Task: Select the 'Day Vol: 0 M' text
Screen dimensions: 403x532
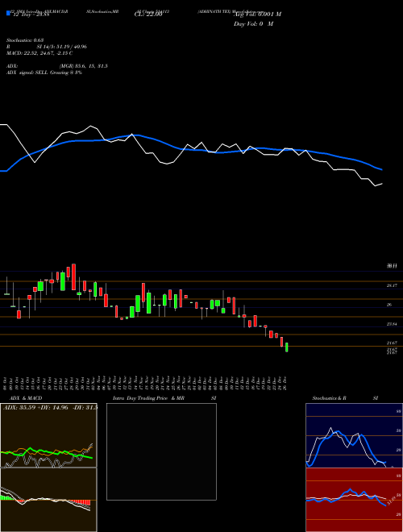Action: tap(253, 24)
